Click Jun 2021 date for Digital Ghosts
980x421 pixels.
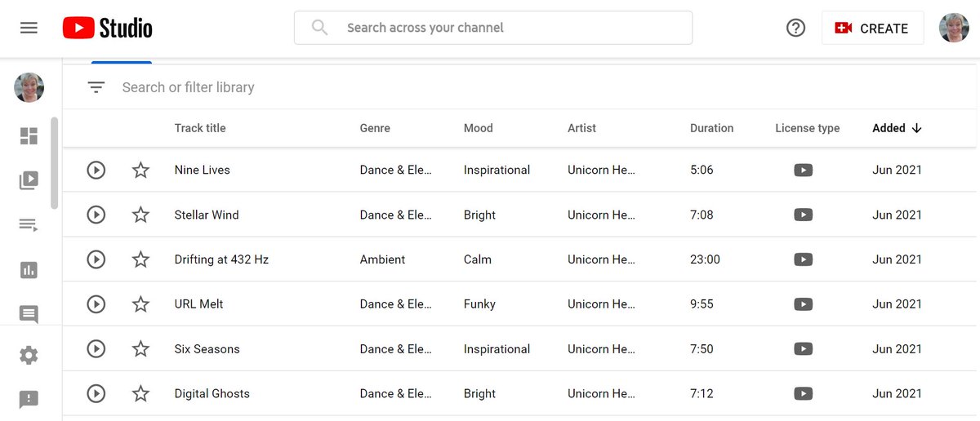tap(897, 393)
